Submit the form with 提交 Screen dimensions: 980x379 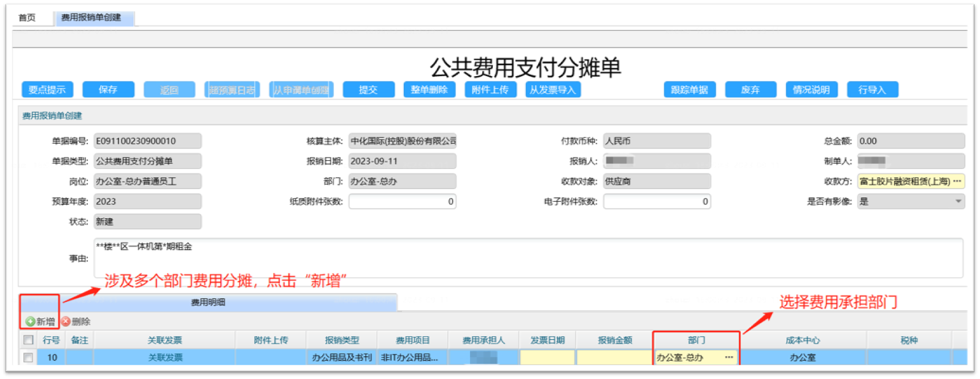(x=368, y=90)
